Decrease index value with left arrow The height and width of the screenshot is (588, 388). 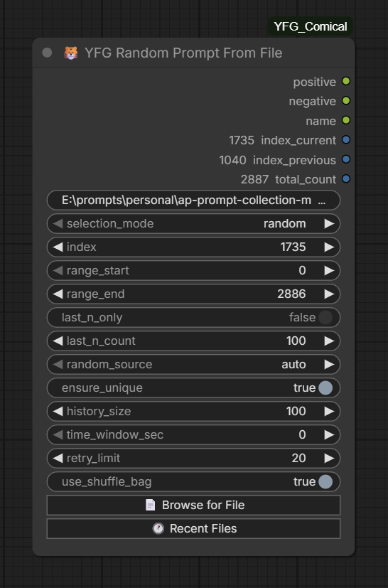pyautogui.click(x=58, y=247)
